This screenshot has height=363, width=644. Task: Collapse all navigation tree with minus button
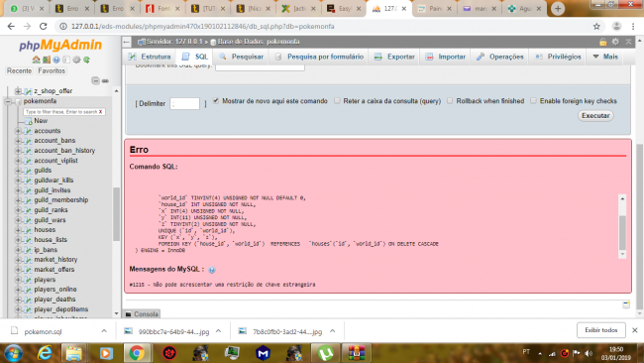[95, 81]
